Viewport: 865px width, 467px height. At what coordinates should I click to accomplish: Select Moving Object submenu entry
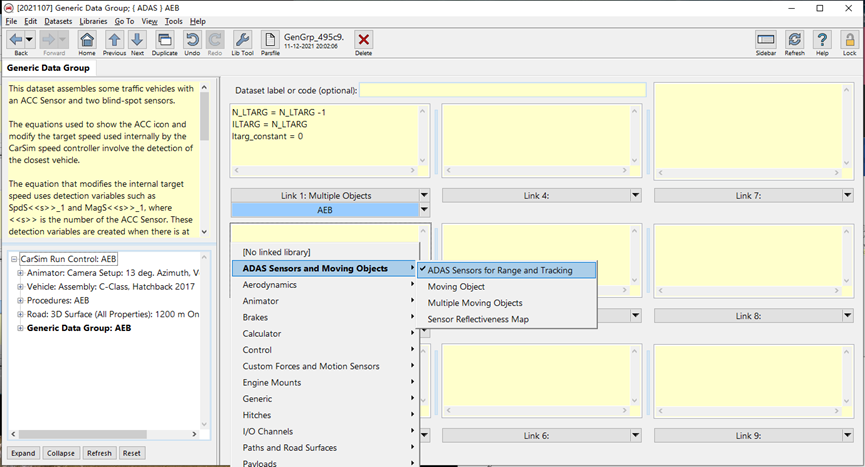coord(506,287)
